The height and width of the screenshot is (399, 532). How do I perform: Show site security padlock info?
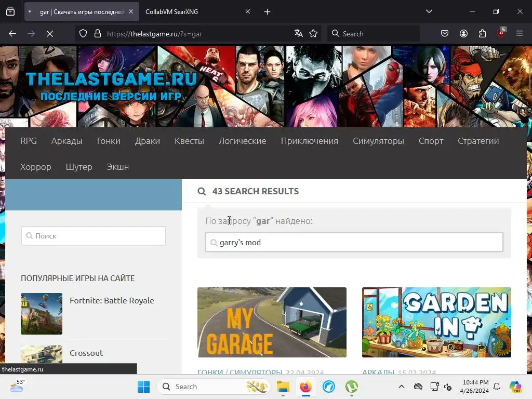click(98, 34)
